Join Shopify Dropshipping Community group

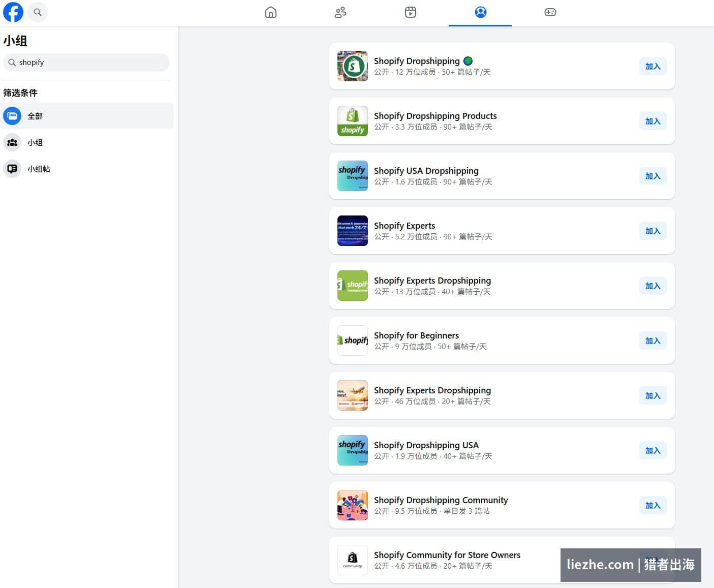click(x=653, y=505)
